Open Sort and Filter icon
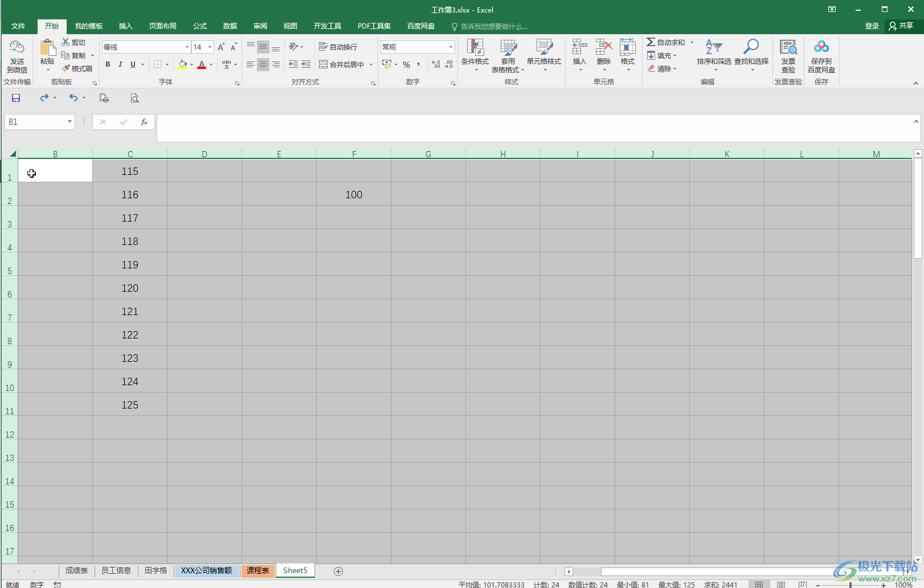 [x=714, y=47]
